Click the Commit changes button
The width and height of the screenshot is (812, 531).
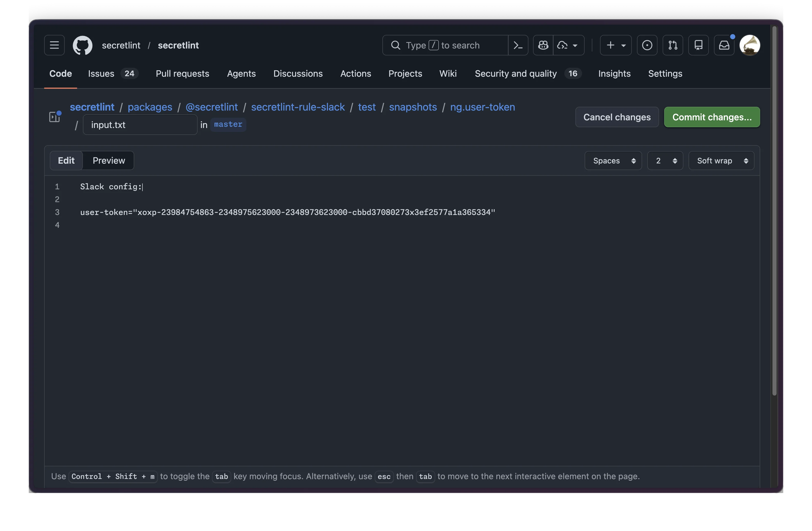(712, 117)
